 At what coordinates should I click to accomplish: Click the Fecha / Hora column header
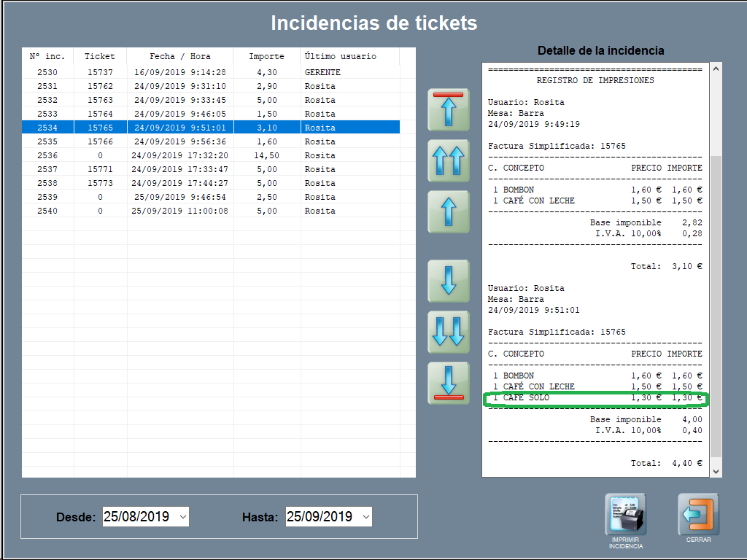click(180, 56)
